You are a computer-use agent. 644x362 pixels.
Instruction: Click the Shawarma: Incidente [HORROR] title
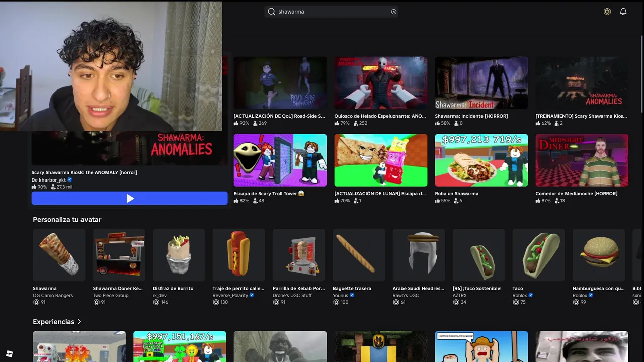pos(471,116)
